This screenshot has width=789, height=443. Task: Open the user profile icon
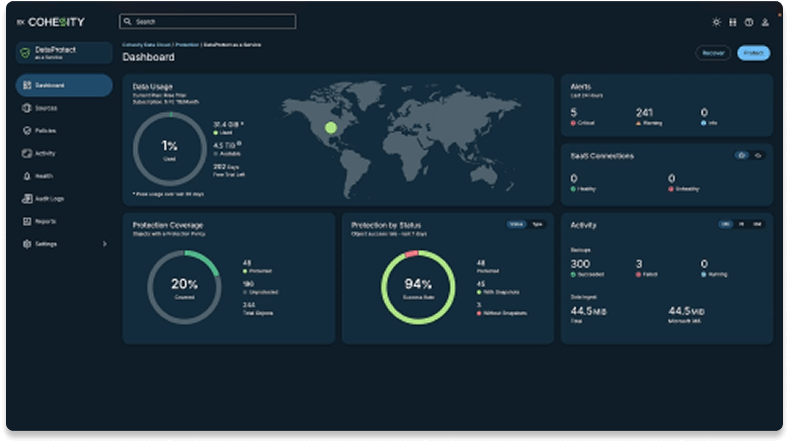pyautogui.click(x=765, y=22)
